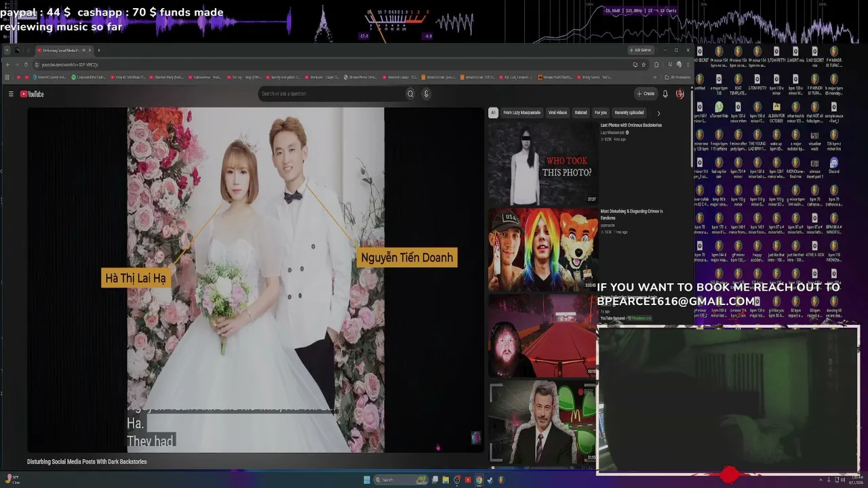
Task: Open the taskbar volume icon
Action: coord(843,480)
